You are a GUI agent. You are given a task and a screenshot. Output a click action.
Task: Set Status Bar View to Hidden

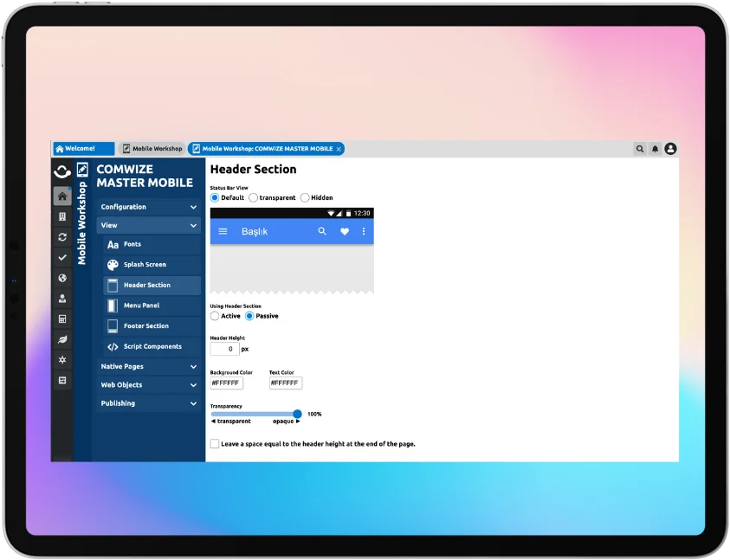point(304,197)
